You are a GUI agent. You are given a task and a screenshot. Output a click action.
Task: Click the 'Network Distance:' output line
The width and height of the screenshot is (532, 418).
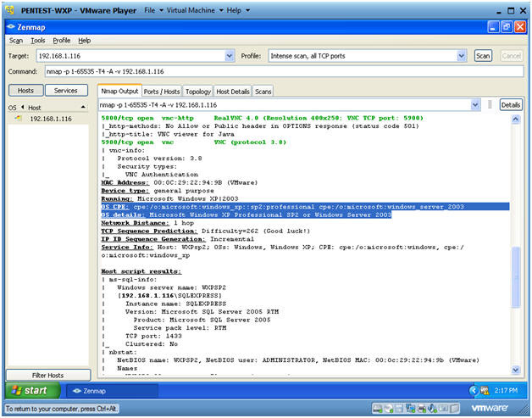coord(147,223)
